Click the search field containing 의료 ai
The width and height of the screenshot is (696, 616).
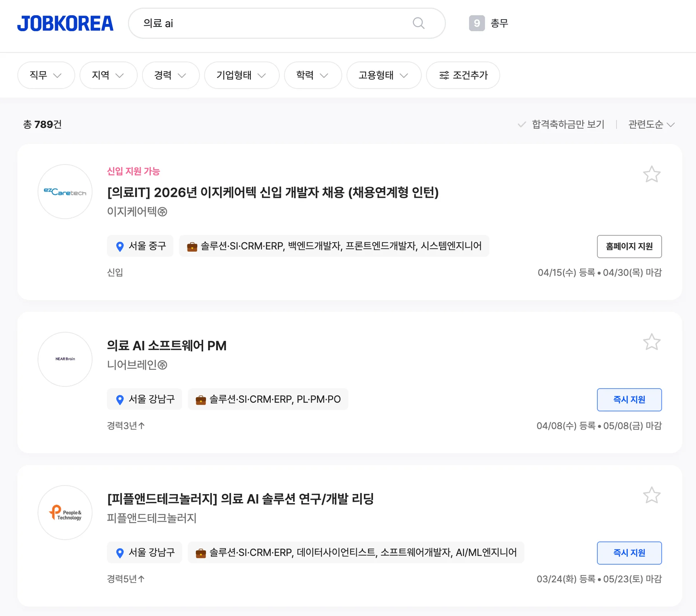point(287,23)
